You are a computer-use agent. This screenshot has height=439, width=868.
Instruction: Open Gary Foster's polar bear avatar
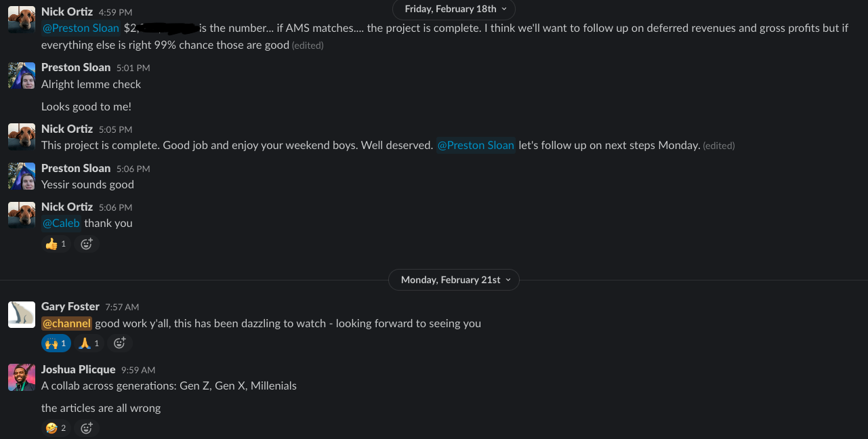click(x=22, y=314)
